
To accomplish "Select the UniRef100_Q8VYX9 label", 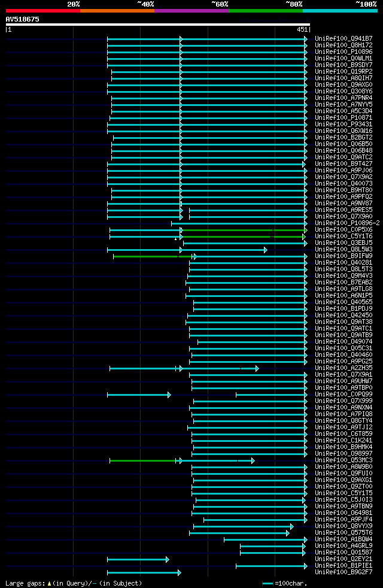I will tap(344, 526).
